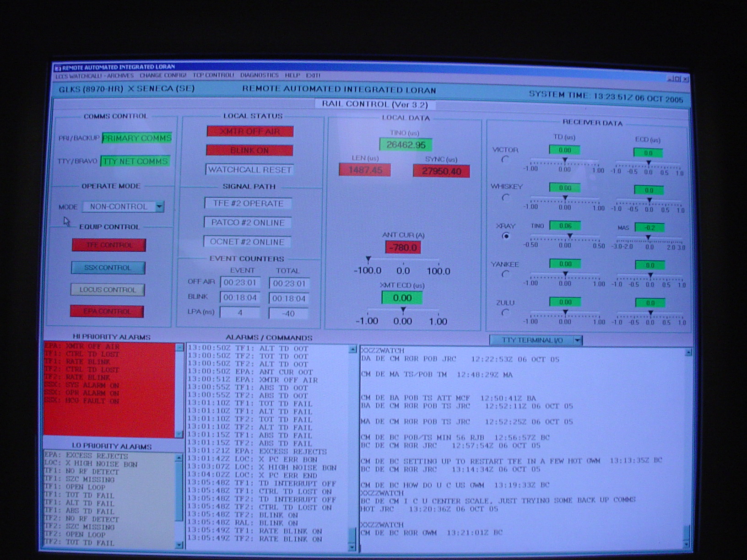Image resolution: width=747 pixels, height=560 pixels.
Task: Click the WATCHCALL RESET button
Action: click(x=249, y=169)
